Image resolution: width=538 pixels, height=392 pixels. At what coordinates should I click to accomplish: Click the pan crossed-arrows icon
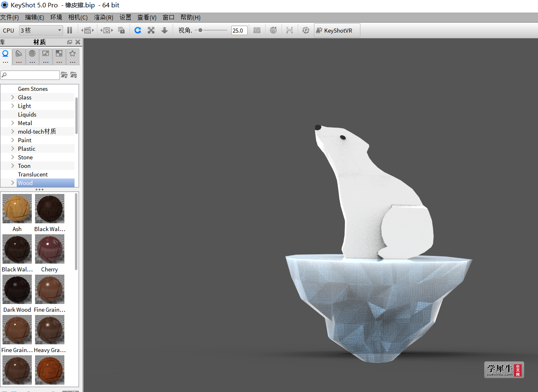click(x=151, y=30)
